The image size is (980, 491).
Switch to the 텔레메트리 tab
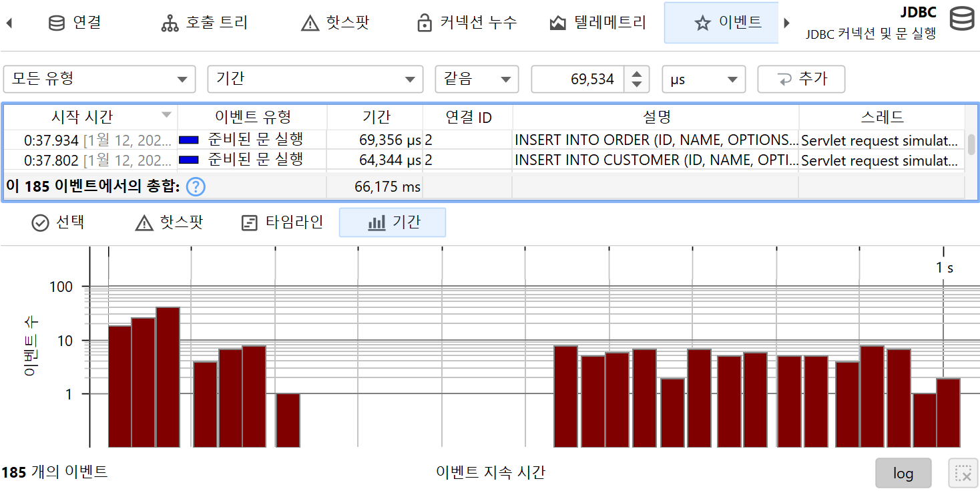[x=597, y=23]
